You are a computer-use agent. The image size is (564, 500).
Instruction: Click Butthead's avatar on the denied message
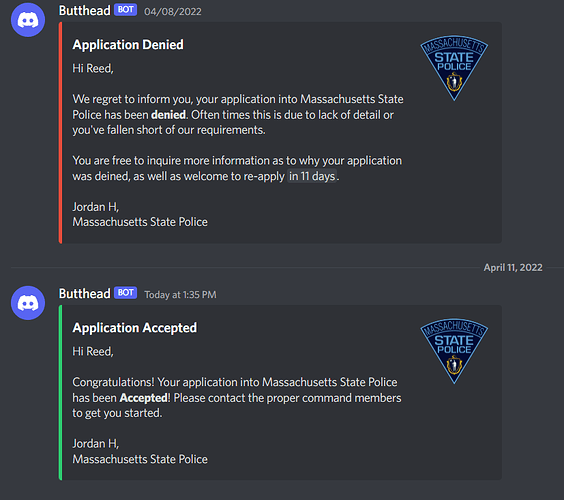tap(28, 19)
